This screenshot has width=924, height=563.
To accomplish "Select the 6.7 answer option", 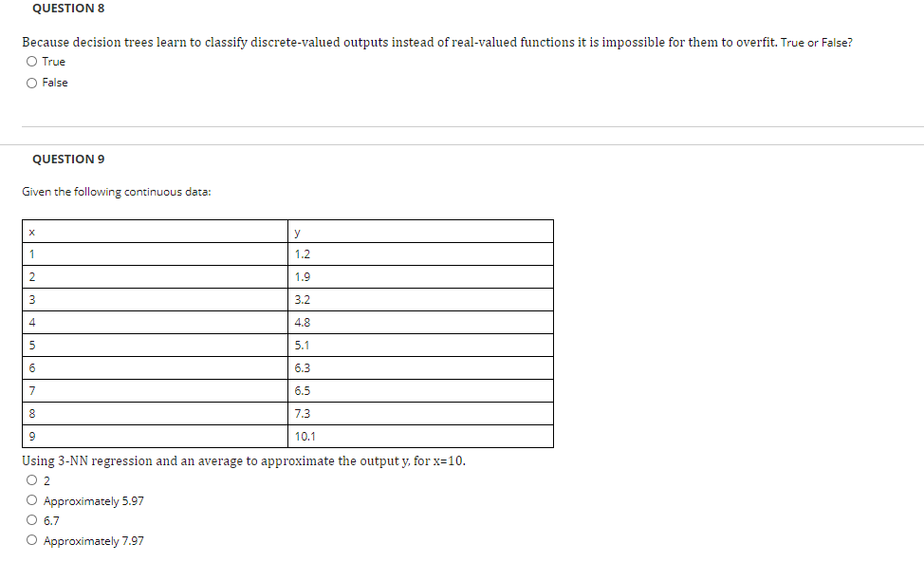I will tap(31, 520).
